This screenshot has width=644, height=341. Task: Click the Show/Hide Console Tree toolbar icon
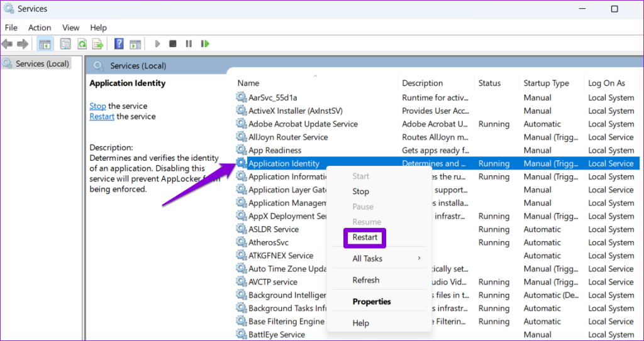pyautogui.click(x=45, y=44)
